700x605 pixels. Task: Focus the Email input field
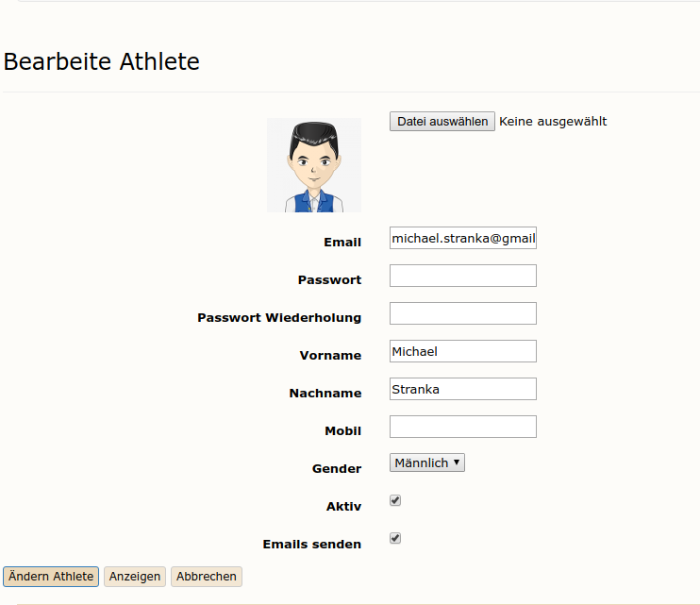click(462, 238)
